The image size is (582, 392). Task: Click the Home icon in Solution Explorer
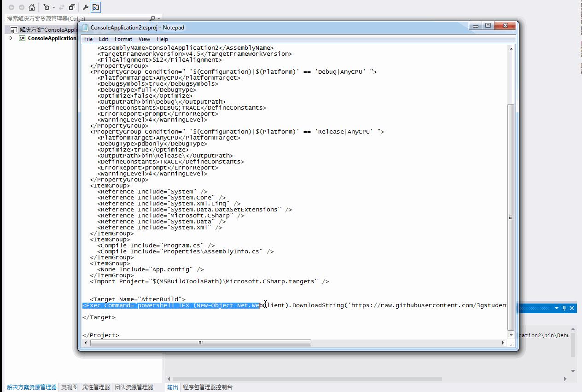click(31, 7)
